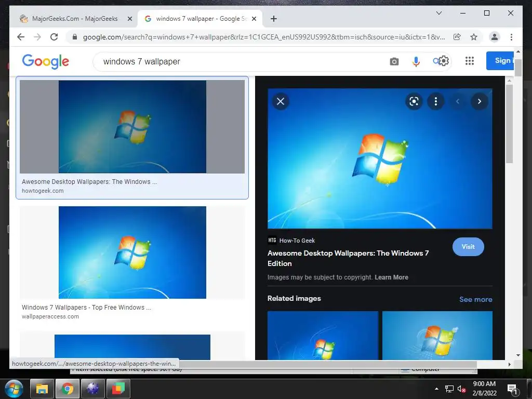Click the Google logo
Viewport: 532px width, 399px height.
tap(46, 61)
